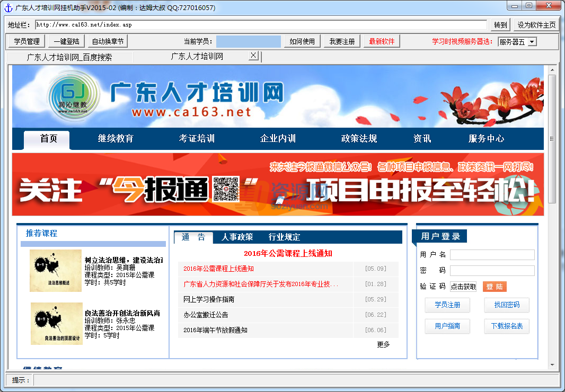Open 办公室搬迁公告 link
The width and height of the screenshot is (565, 392).
(206, 315)
